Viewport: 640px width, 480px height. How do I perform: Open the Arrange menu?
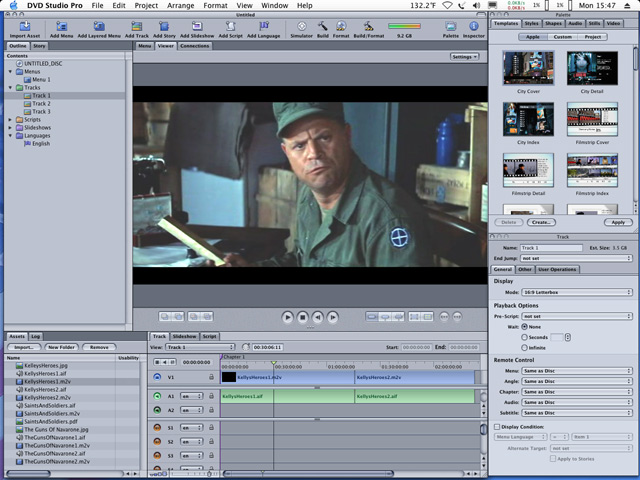180,5
